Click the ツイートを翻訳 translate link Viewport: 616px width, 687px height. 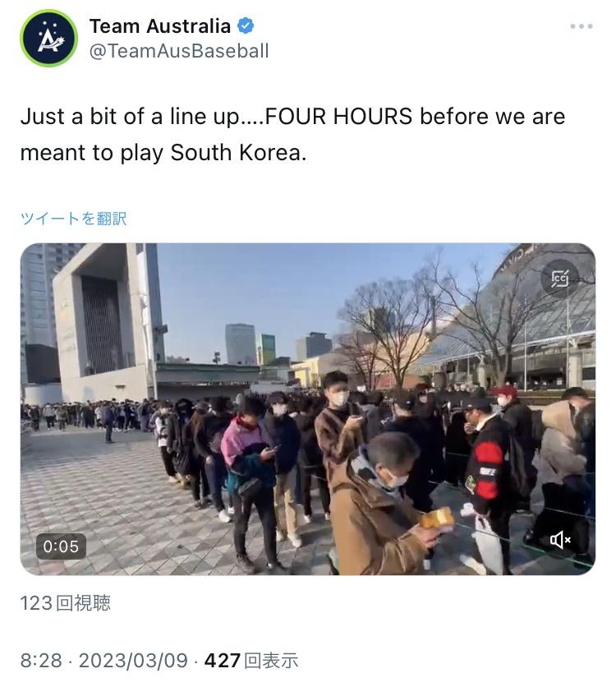74,219
